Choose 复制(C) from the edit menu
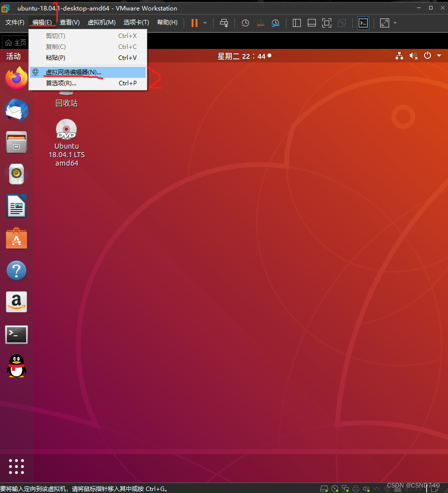 [88, 47]
